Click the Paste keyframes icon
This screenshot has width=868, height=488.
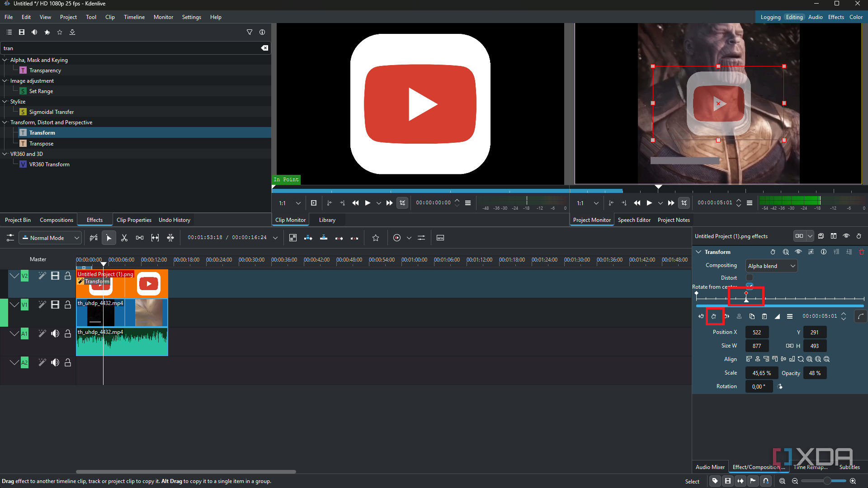(x=764, y=316)
